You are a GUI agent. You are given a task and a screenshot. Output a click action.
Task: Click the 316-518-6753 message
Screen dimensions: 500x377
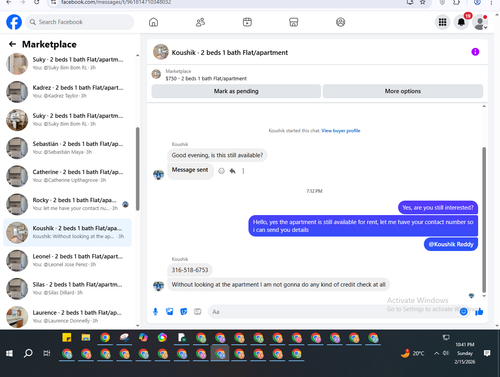tap(190, 270)
